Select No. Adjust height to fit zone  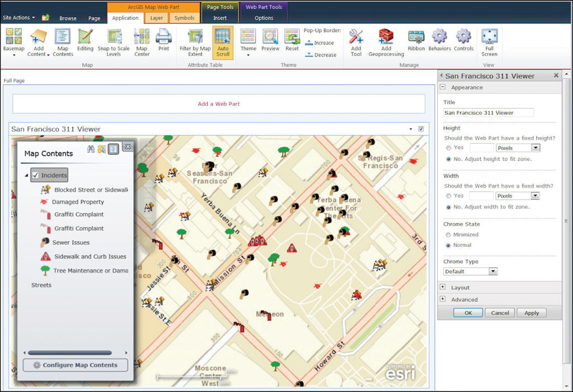pos(449,159)
